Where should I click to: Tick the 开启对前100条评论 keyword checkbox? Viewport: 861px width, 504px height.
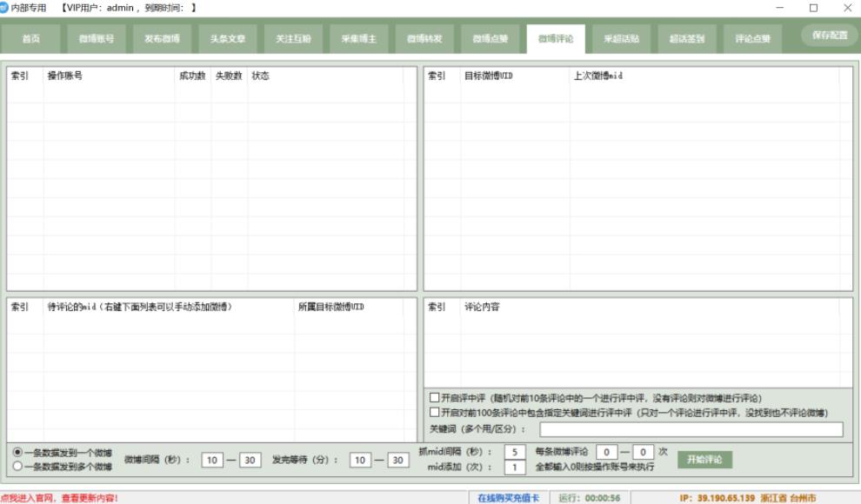coord(434,412)
